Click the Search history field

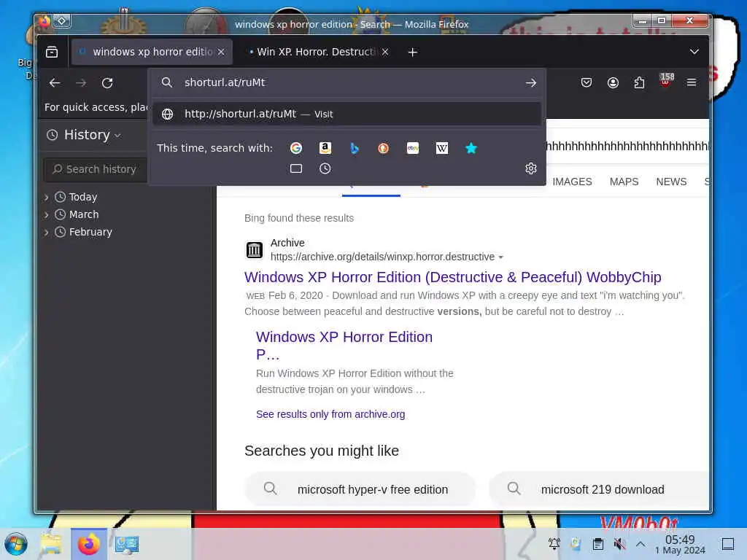click(96, 169)
